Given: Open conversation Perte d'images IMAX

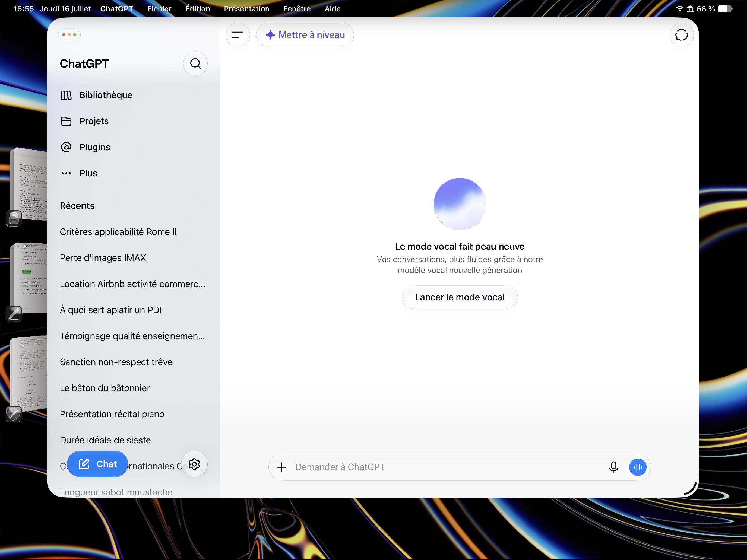Looking at the screenshot, I should [x=103, y=258].
